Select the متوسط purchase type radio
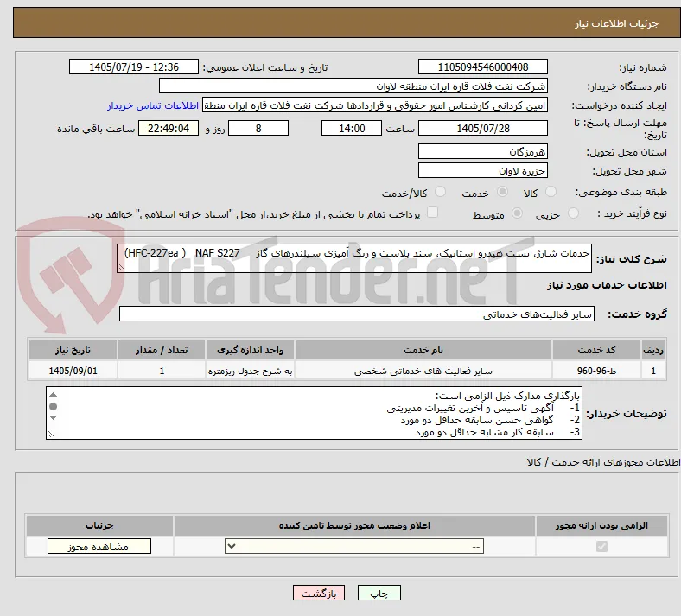 (518, 213)
